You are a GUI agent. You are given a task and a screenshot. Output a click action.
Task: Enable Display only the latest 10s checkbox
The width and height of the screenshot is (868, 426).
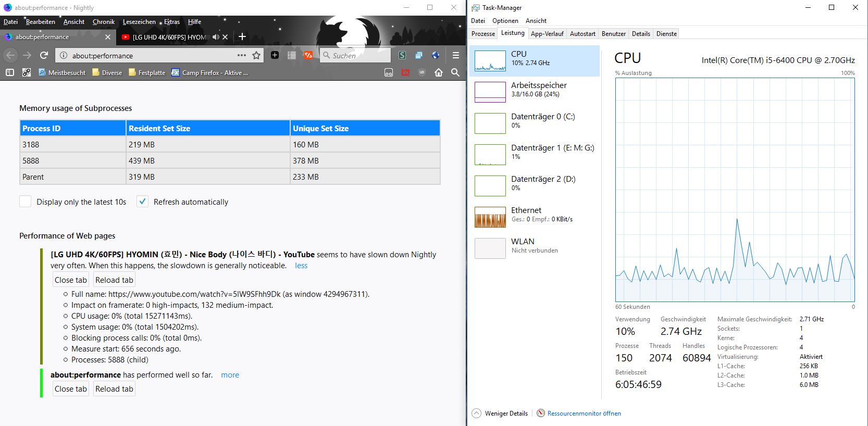26,202
